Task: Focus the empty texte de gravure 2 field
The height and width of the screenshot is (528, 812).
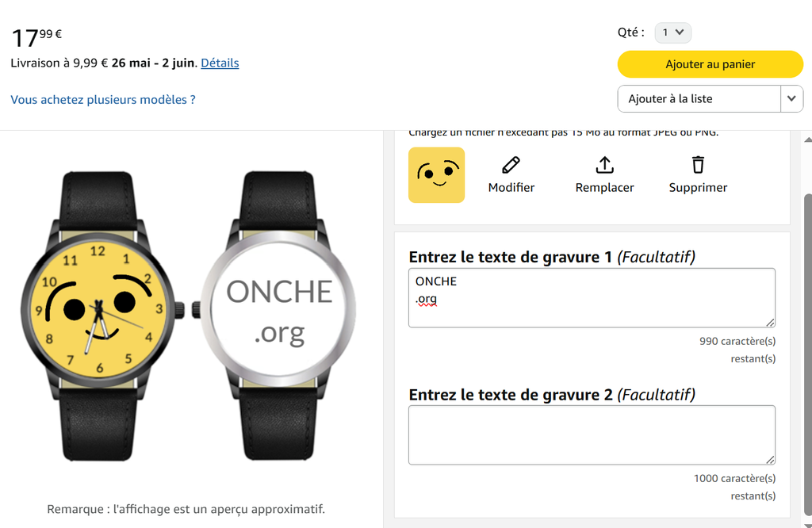Action: tap(592, 434)
